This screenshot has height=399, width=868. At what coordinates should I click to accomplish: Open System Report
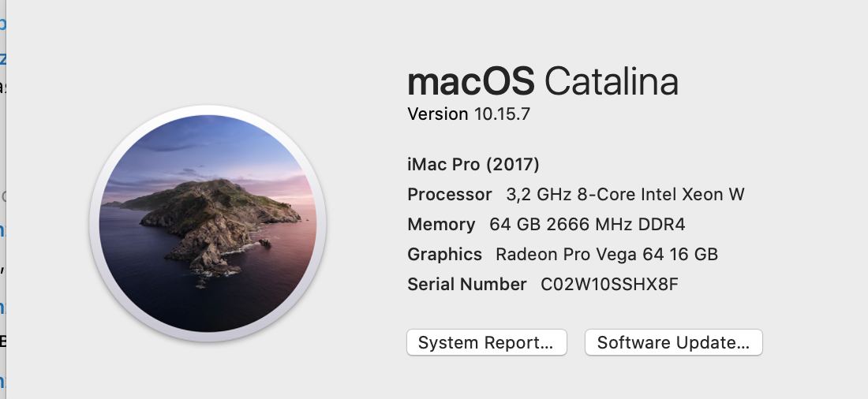[x=486, y=343]
